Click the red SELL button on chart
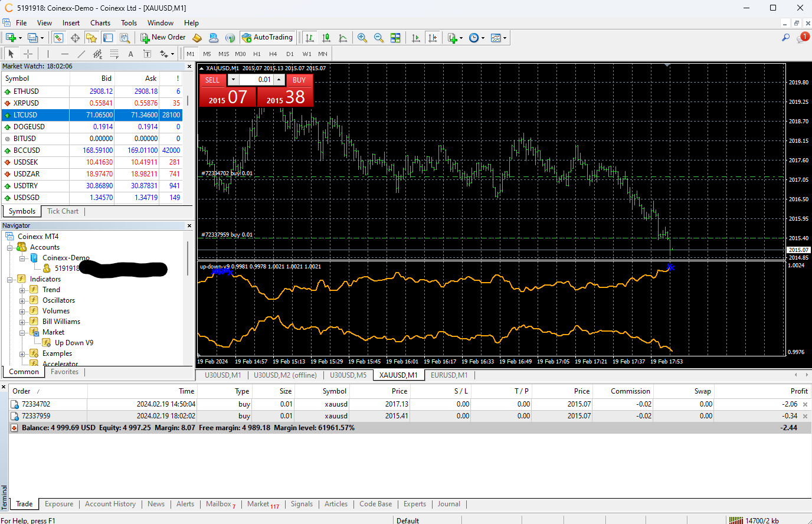Screen dimensions: 812x524 click(212, 80)
